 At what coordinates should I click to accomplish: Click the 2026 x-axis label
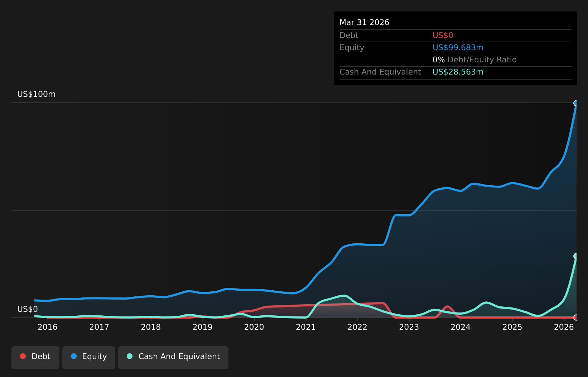coord(564,327)
